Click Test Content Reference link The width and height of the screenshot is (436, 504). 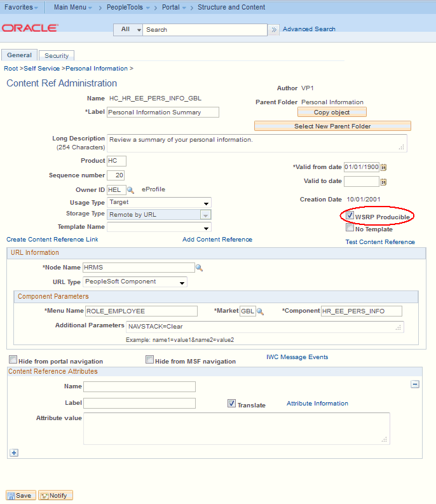pos(380,242)
